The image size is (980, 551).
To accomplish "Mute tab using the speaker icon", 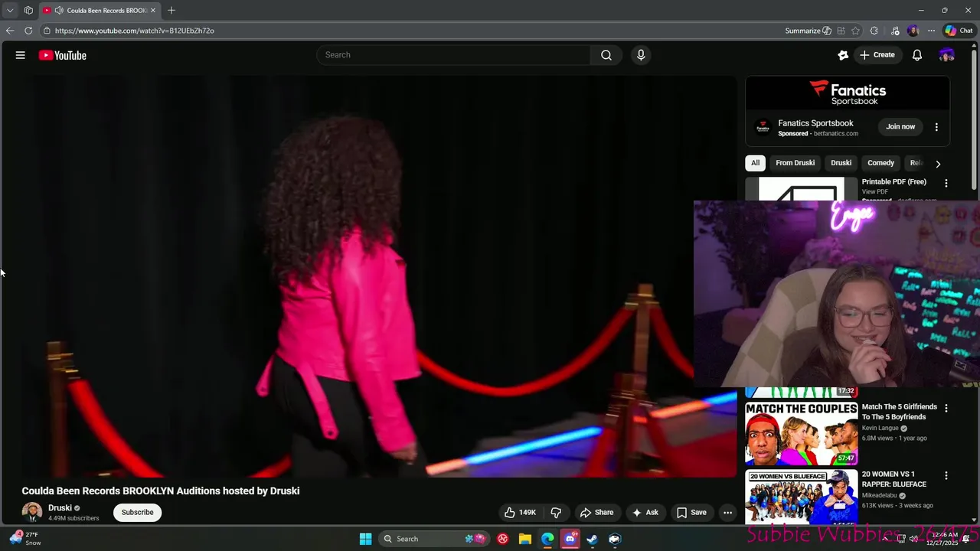I will coord(59,10).
